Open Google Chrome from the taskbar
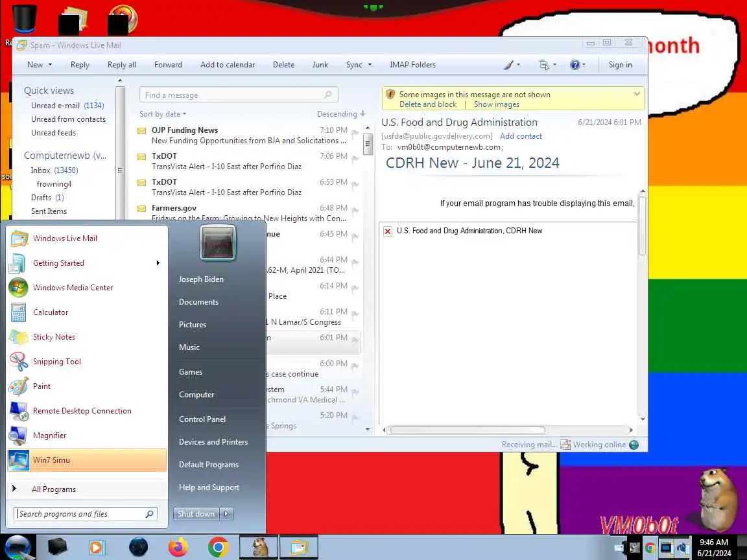 coord(218,548)
